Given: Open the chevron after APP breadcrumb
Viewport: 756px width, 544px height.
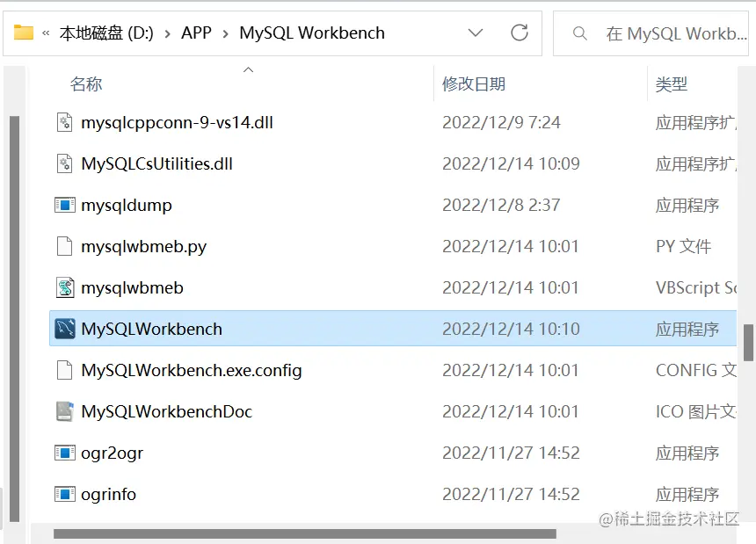Looking at the screenshot, I should (x=226, y=33).
